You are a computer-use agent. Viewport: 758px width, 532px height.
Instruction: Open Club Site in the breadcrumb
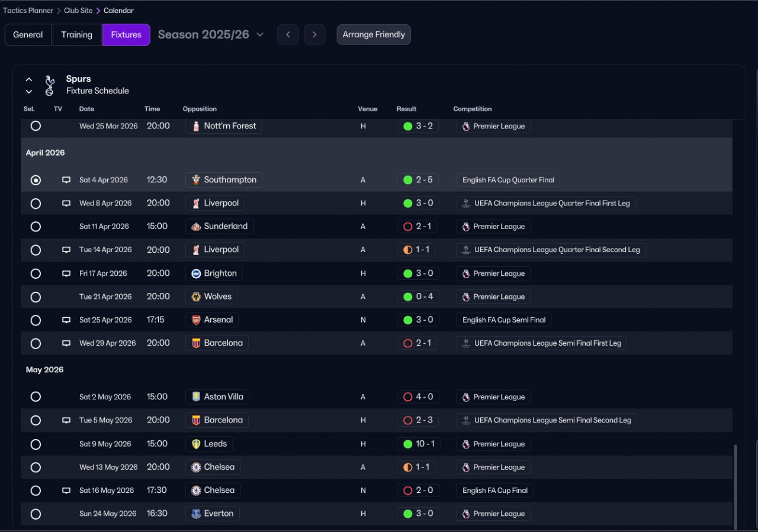tap(79, 11)
